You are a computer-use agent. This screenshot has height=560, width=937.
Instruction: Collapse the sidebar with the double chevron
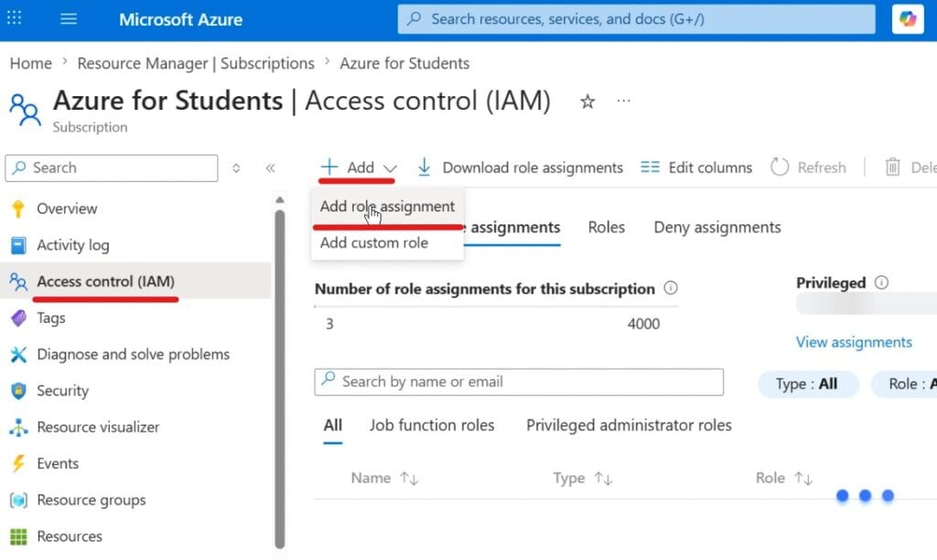[x=270, y=168]
